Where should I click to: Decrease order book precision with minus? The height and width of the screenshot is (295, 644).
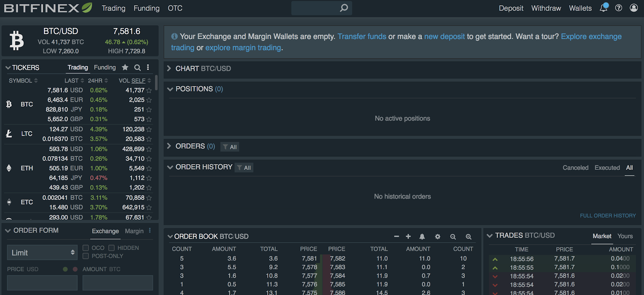point(396,237)
